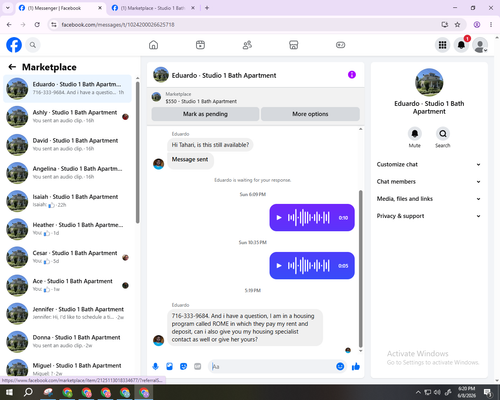Play the 0:10 audio clip
Viewport: 500px width, 400px height.
click(279, 218)
